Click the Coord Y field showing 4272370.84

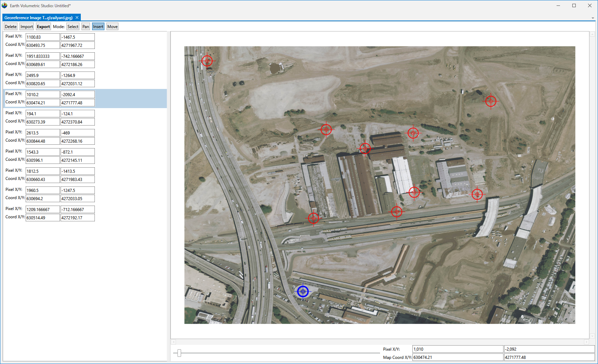pos(77,122)
